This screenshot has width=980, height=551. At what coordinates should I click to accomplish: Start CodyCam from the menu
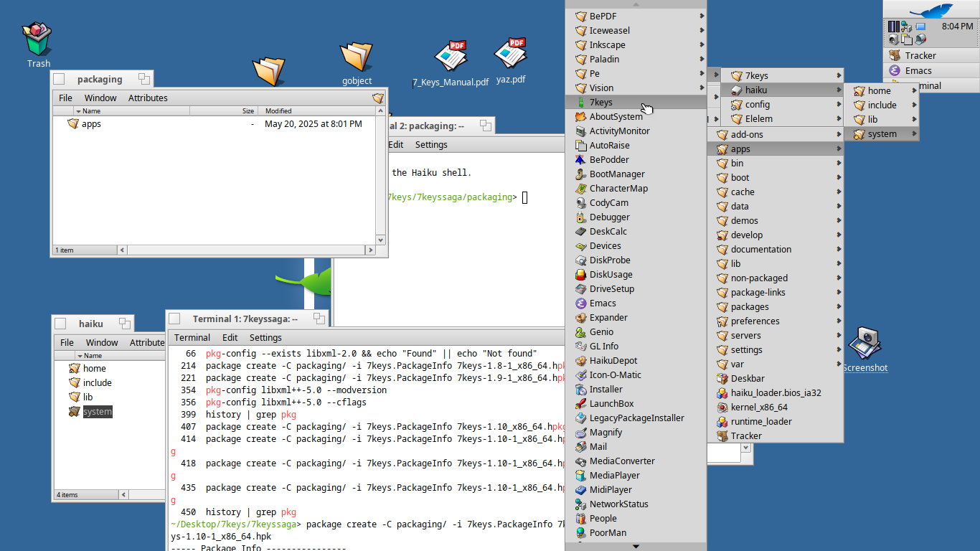tap(636, 203)
